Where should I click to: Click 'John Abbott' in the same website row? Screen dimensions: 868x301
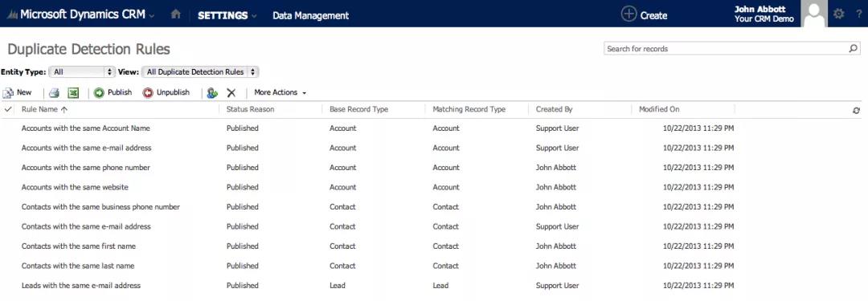click(x=556, y=187)
